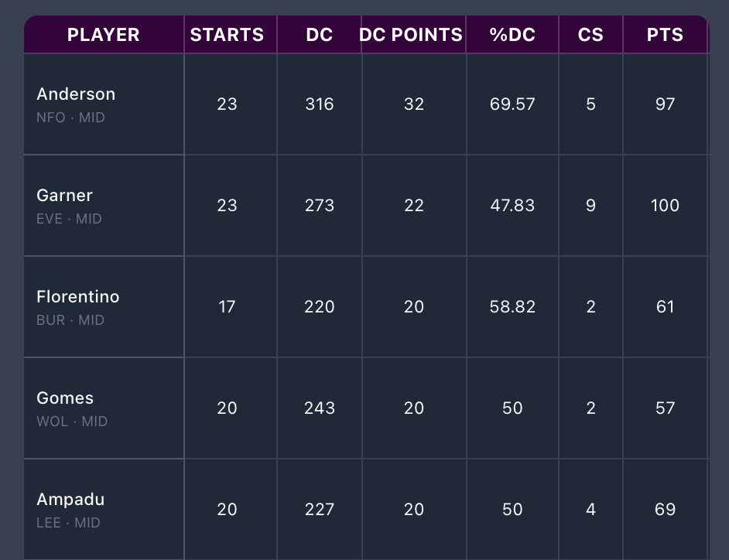
Task: Open player Anderson's name link
Action: 76,94
